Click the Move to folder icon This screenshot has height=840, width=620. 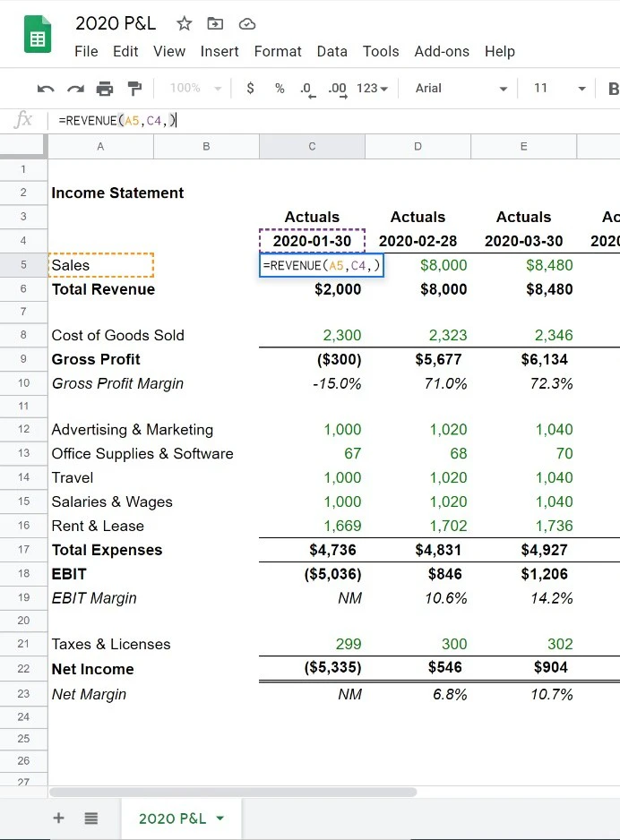tap(215, 23)
